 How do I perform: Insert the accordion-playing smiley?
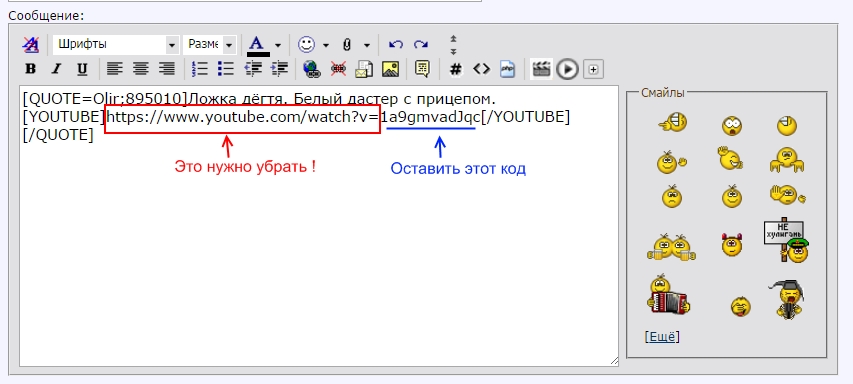click(668, 294)
